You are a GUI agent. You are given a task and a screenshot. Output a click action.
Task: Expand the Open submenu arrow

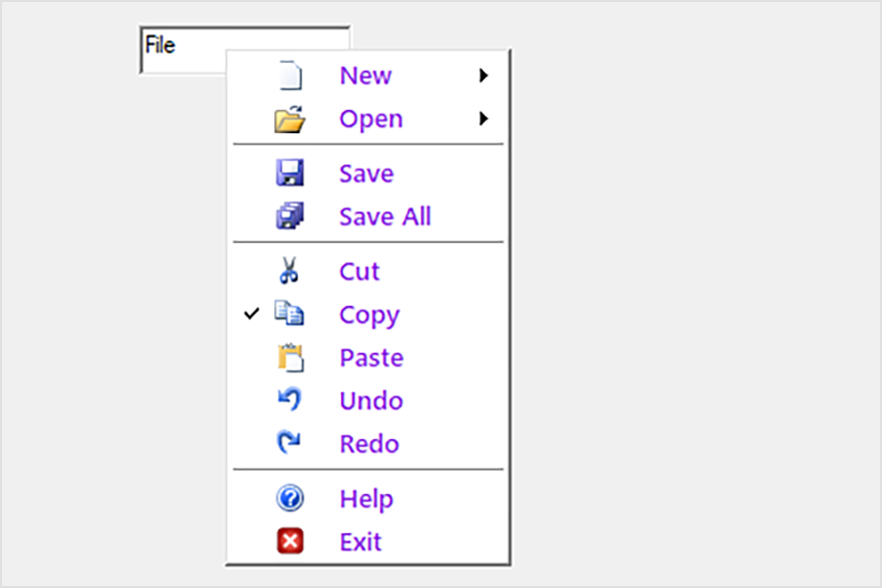[483, 120]
